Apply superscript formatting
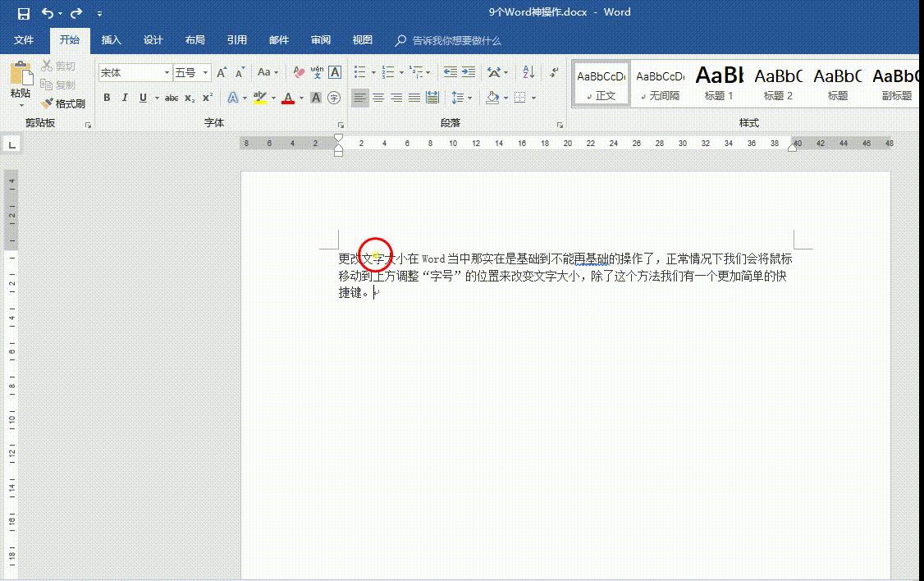924x581 pixels. 207,98
